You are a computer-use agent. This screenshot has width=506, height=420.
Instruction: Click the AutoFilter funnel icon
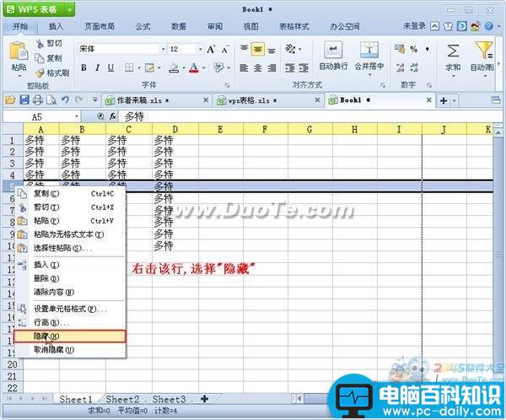point(483,50)
